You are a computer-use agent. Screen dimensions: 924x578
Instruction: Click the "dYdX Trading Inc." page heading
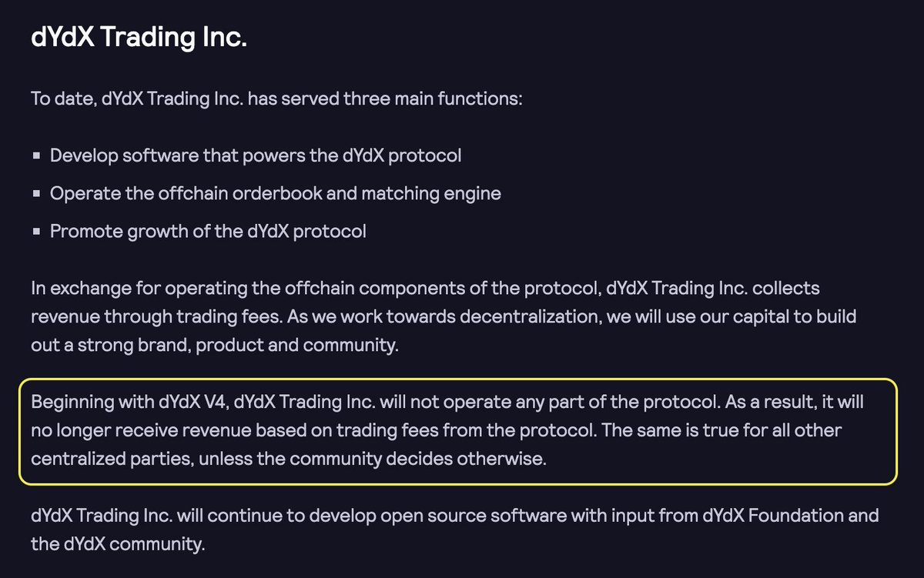point(139,38)
